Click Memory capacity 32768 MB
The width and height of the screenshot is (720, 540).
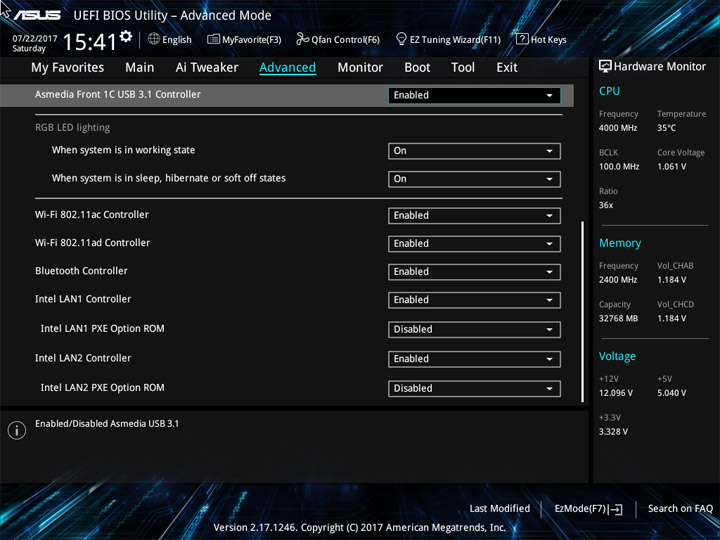(618, 319)
